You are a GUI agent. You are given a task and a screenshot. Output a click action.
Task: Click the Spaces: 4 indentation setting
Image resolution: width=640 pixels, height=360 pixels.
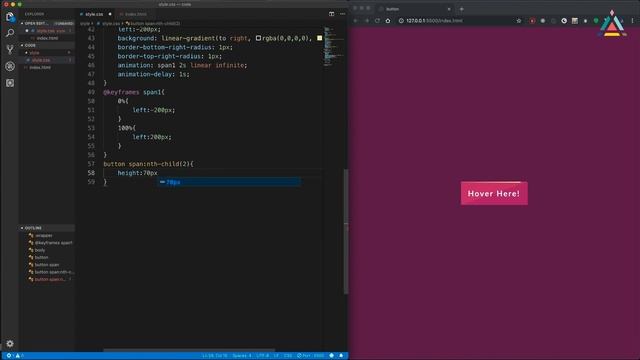point(242,356)
